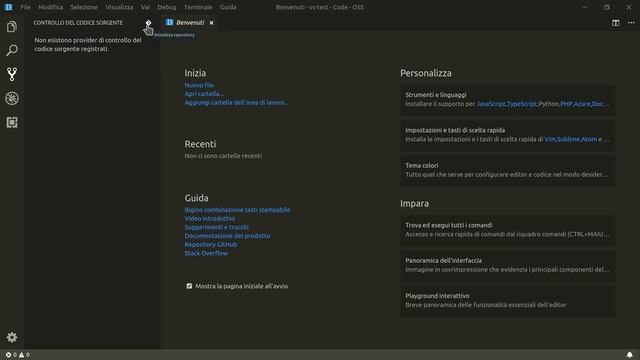Open the Search view in activity bar
This screenshot has height=360, width=640.
12,51
